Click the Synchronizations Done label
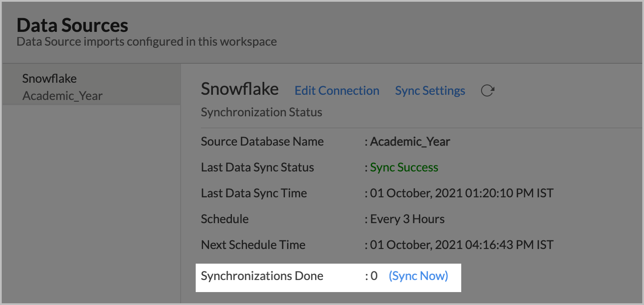 pos(262,276)
